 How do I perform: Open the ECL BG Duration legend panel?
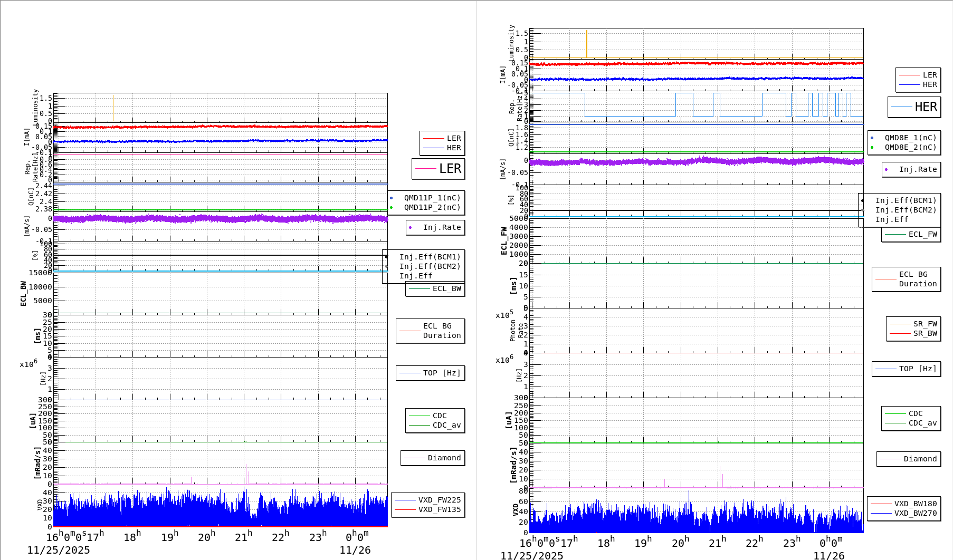430,331
